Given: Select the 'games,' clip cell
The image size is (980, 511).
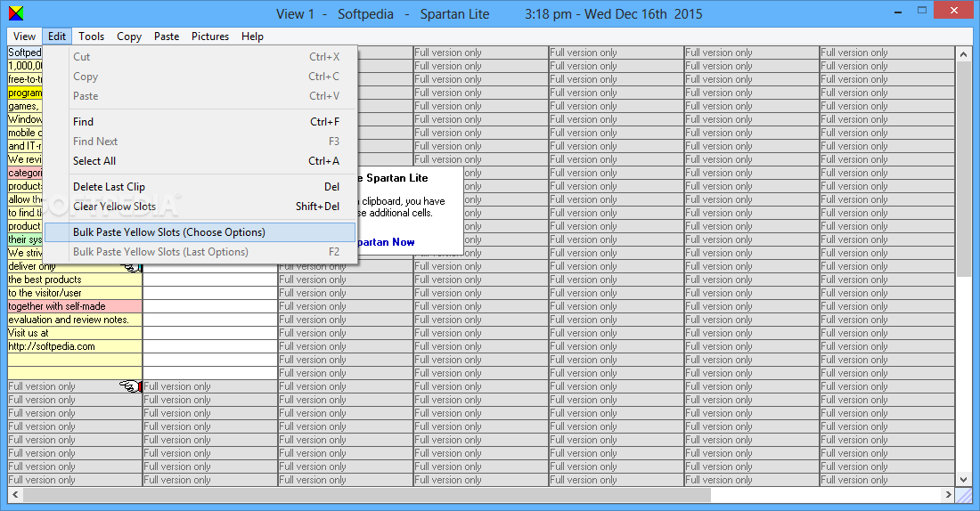Looking at the screenshot, I should coord(25,106).
